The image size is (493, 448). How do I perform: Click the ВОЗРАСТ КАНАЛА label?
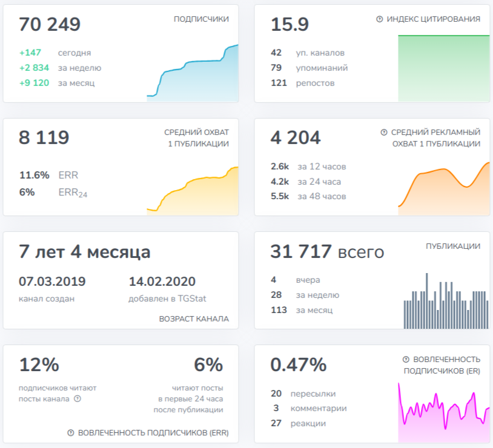point(194,319)
